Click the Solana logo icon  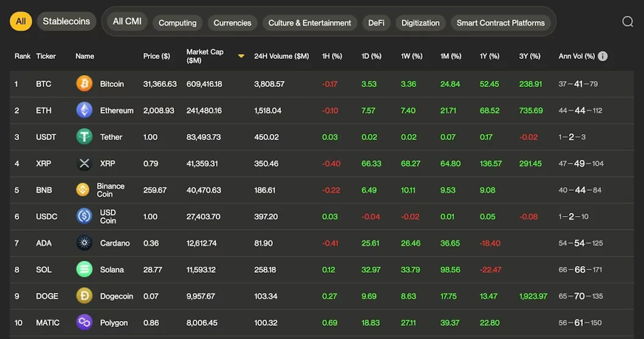84,269
